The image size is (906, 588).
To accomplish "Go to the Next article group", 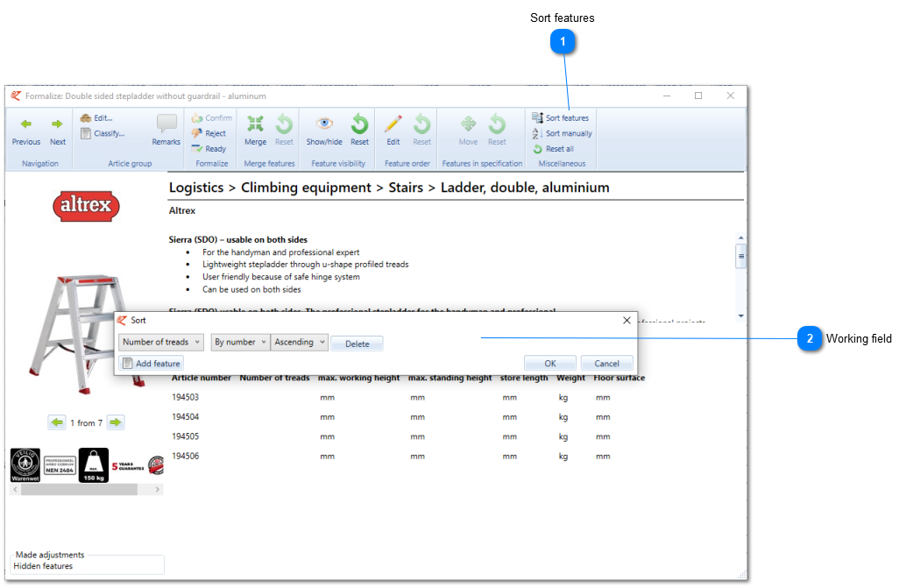I will pos(57,131).
